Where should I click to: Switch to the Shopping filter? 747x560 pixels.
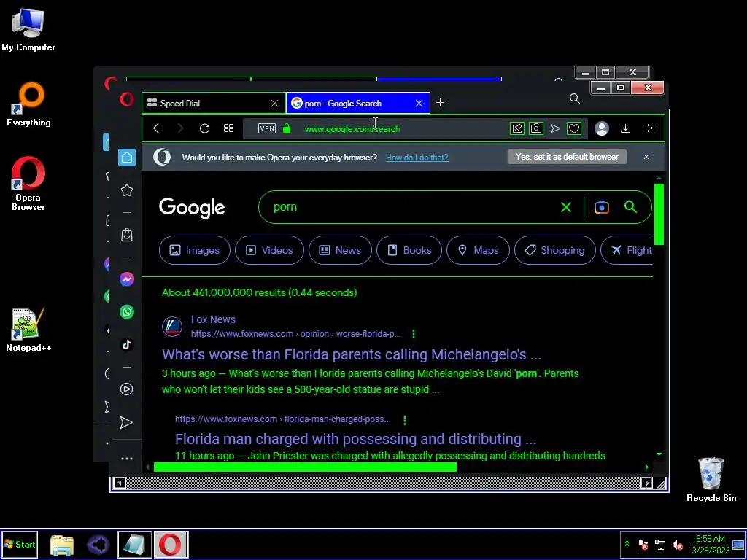555,250
